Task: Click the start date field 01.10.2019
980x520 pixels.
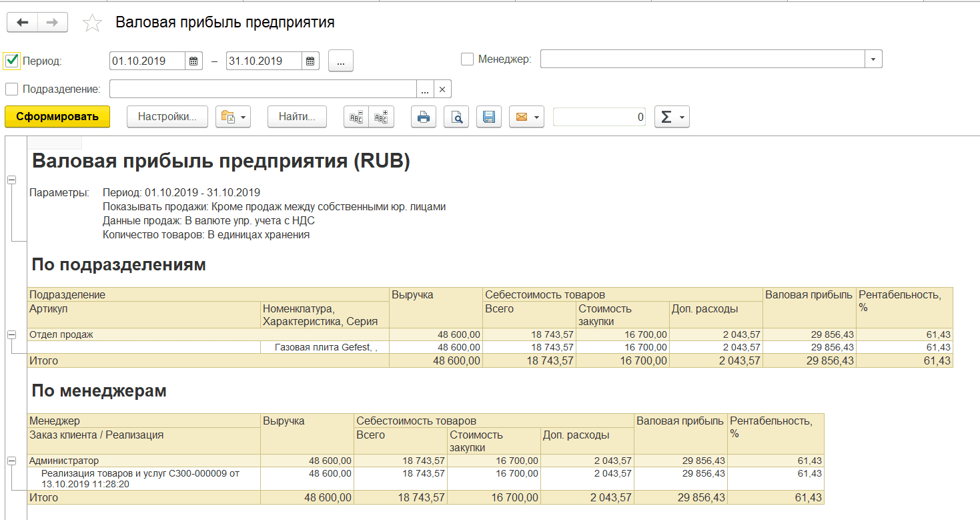Action: pyautogui.click(x=147, y=61)
